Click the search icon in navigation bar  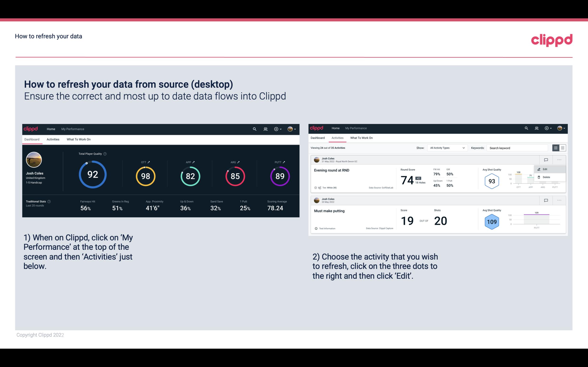[x=254, y=129]
